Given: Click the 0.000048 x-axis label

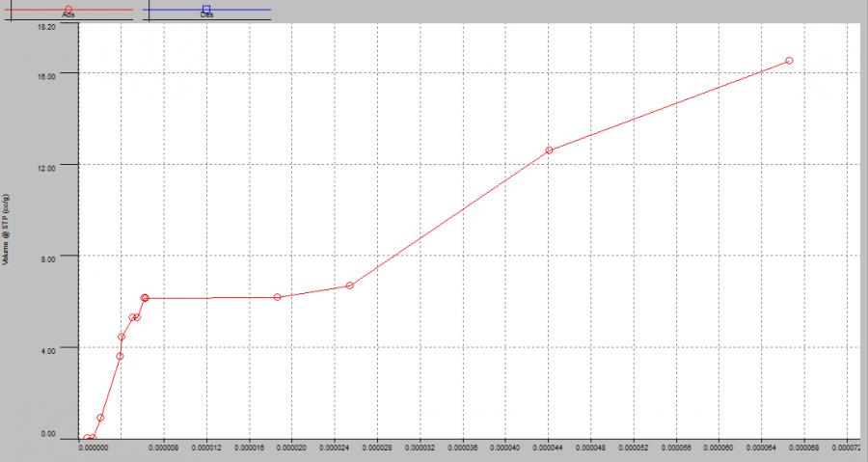Looking at the screenshot, I should (x=591, y=448).
